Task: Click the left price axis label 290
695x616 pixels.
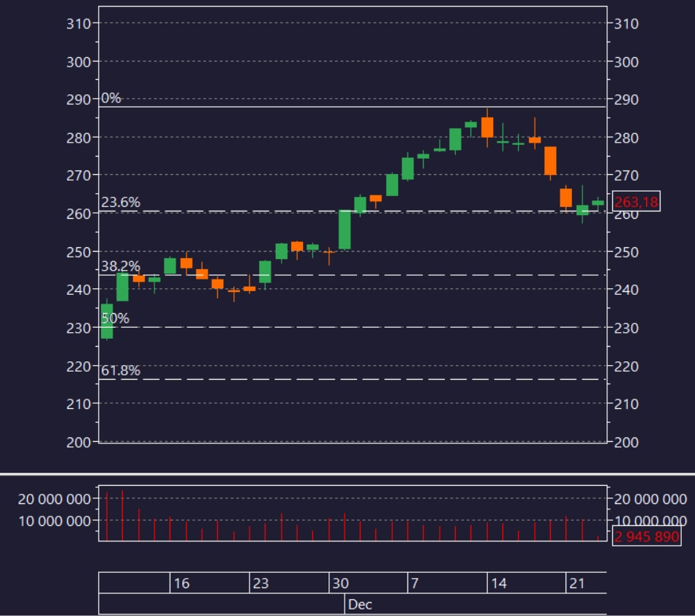Action: (78, 99)
